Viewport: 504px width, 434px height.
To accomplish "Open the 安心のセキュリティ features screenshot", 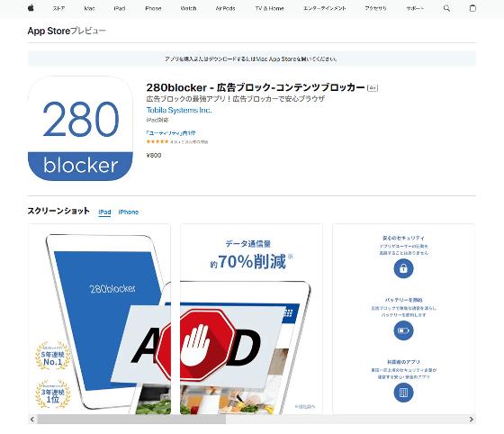I will pos(404,319).
